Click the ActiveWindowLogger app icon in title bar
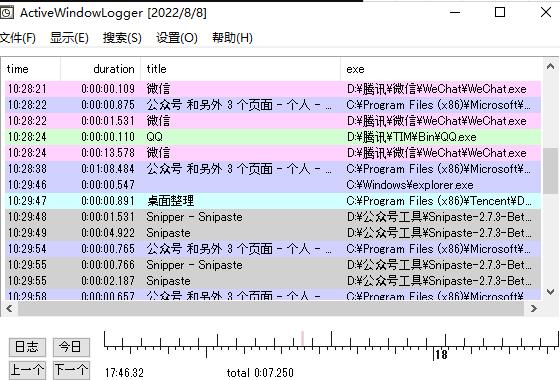The width and height of the screenshot is (560, 380). click(6, 13)
